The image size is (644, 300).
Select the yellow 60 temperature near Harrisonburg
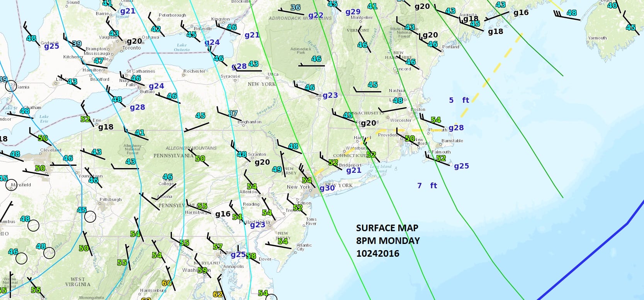[167, 283]
